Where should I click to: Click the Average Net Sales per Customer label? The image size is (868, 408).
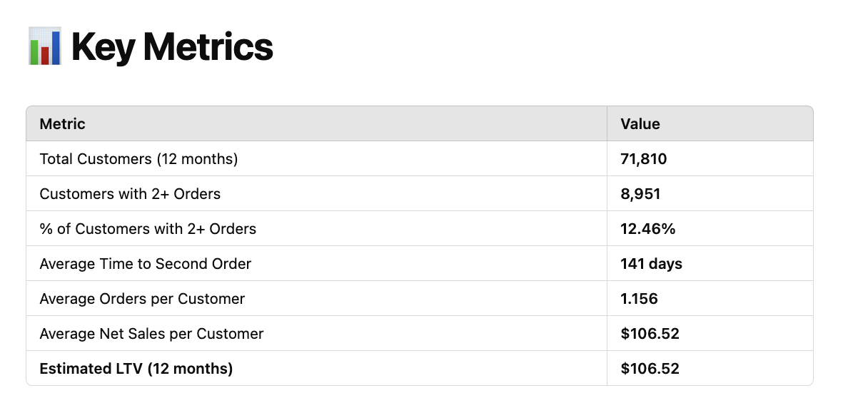152,334
